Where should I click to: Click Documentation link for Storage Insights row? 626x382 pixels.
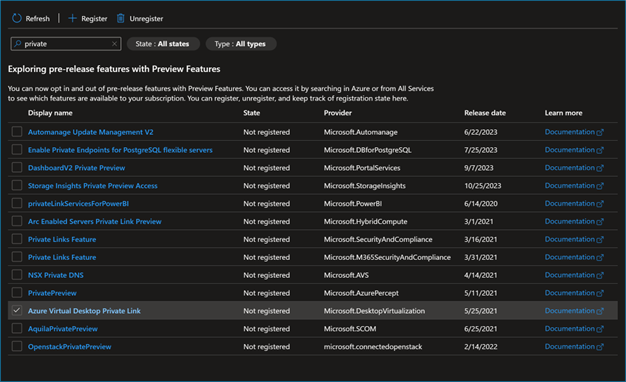(570, 186)
